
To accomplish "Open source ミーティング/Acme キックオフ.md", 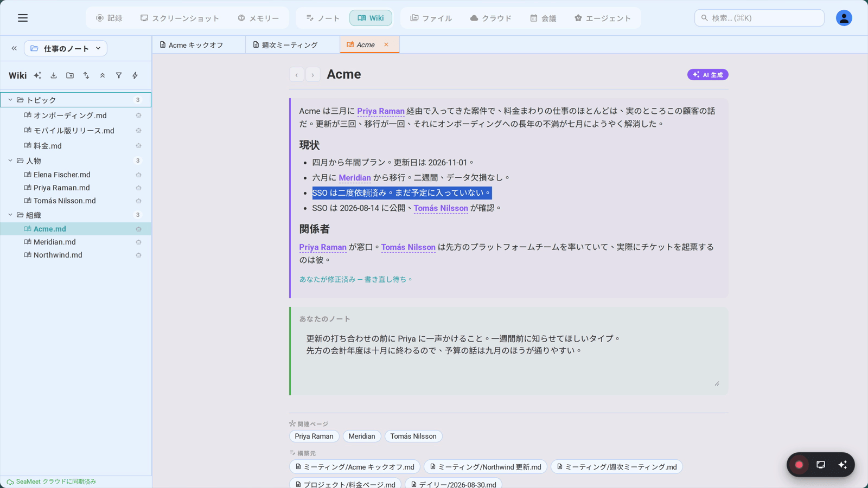I will (x=355, y=467).
